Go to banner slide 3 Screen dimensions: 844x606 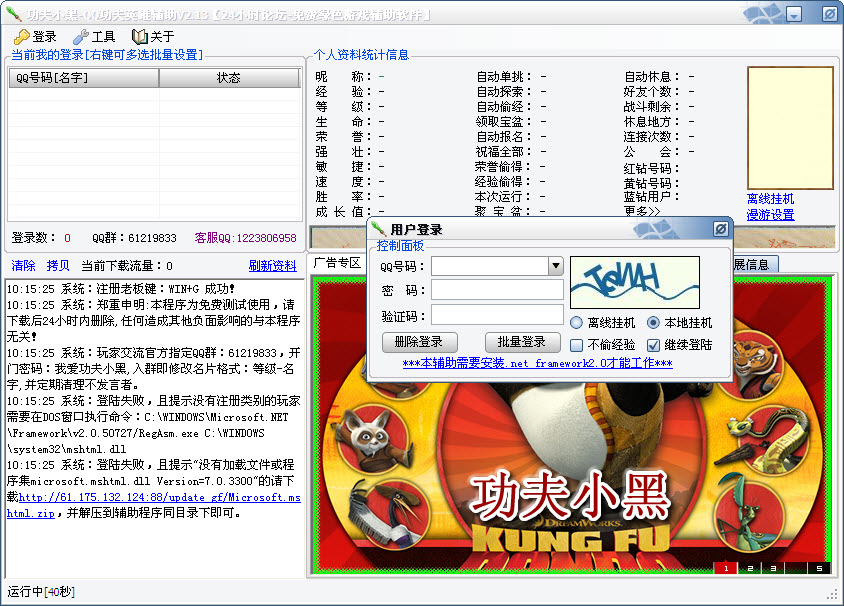tap(773, 568)
